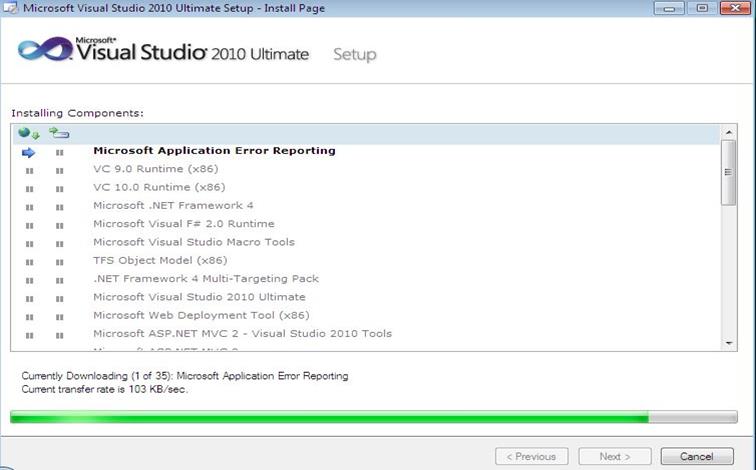This screenshot has height=470, width=756.
Task: Click install pause icon for .NET Framework 4 Multi-Targeting Pack
Action: tap(59, 281)
